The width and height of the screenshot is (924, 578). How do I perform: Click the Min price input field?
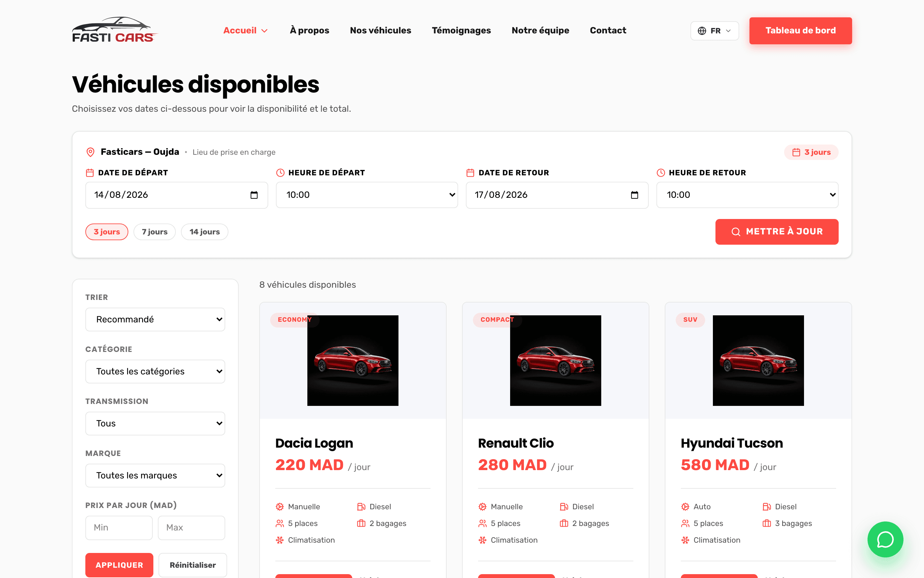point(119,528)
